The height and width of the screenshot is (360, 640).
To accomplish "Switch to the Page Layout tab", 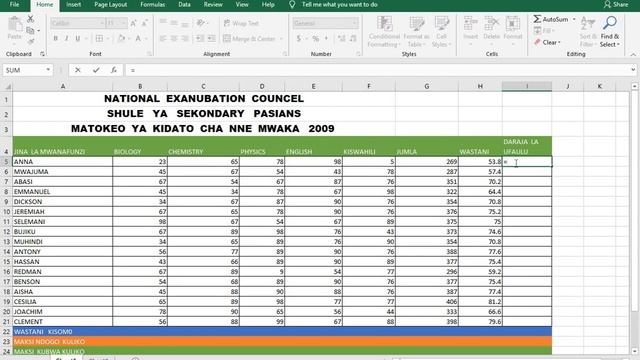I will 111,4.
